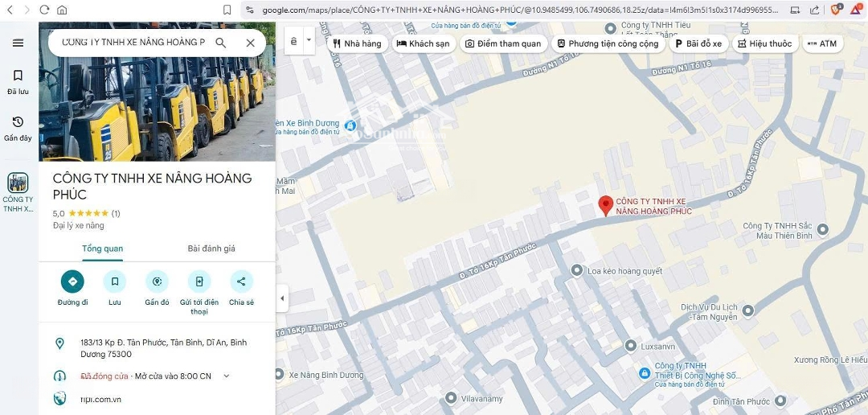Screen dimensions: 868x415
Task: Select the Tổng quan tab
Action: (x=103, y=249)
